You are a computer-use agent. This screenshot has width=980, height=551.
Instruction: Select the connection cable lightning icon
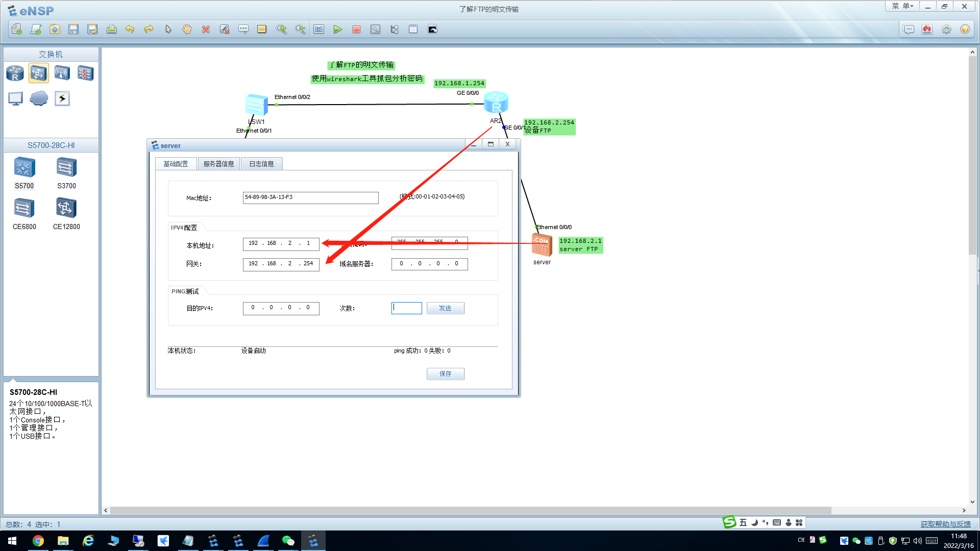[62, 98]
